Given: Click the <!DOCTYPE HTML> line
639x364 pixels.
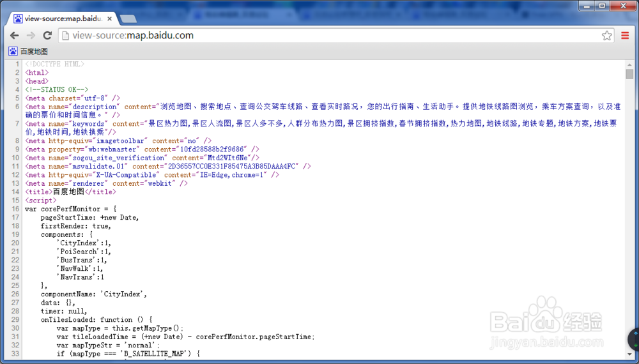Looking at the screenshot, I should [x=54, y=64].
